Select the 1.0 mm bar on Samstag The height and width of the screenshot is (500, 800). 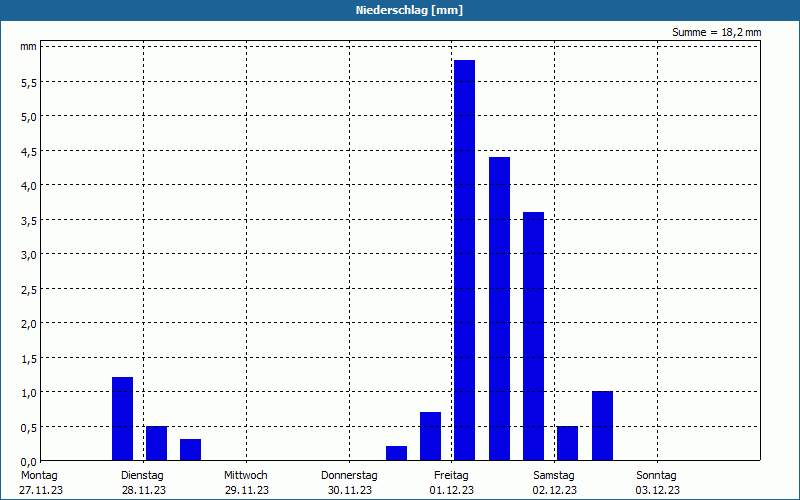(602, 426)
